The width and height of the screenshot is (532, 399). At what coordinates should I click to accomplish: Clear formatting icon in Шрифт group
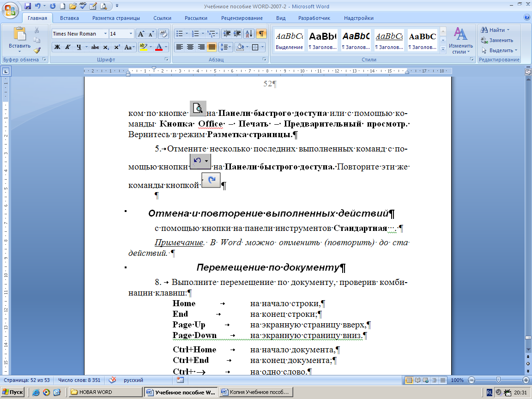(163, 34)
